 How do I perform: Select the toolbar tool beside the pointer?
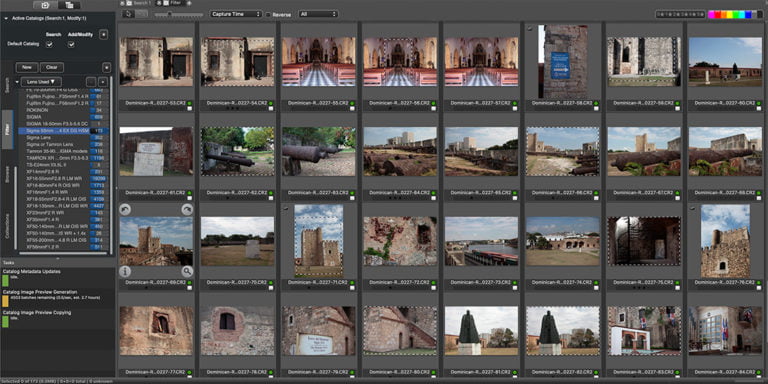pyautogui.click(x=142, y=14)
